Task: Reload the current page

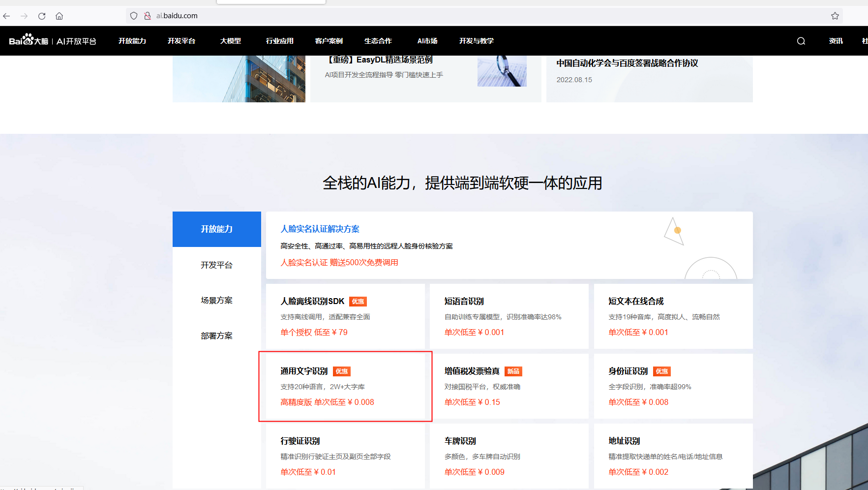Action: coord(42,16)
